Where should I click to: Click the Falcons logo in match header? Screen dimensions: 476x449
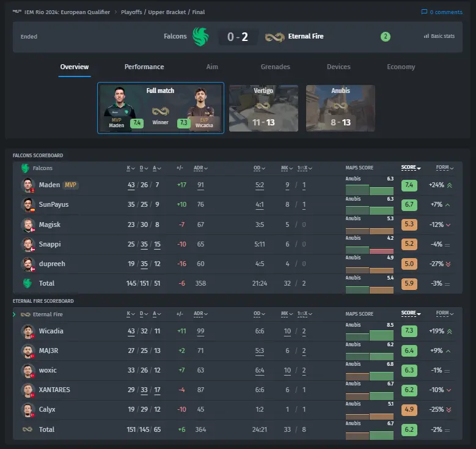pos(200,37)
